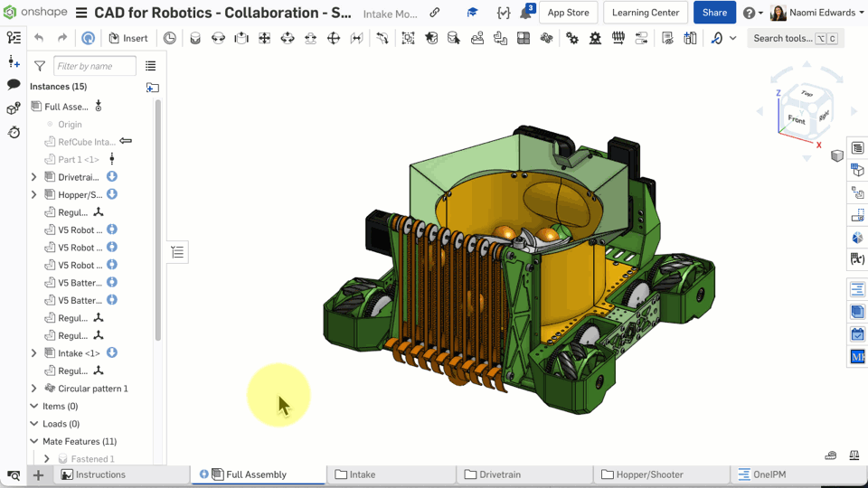
Task: Click the undo arrow icon
Action: click(x=39, y=38)
